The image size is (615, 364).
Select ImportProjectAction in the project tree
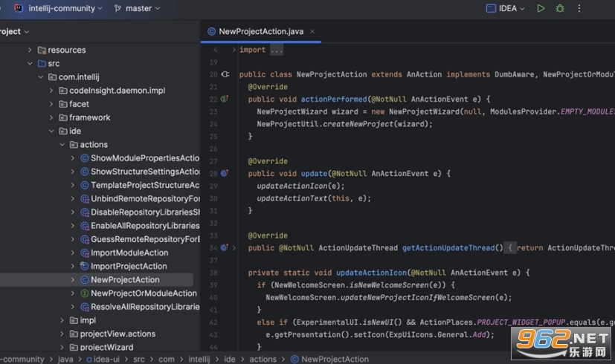click(129, 266)
